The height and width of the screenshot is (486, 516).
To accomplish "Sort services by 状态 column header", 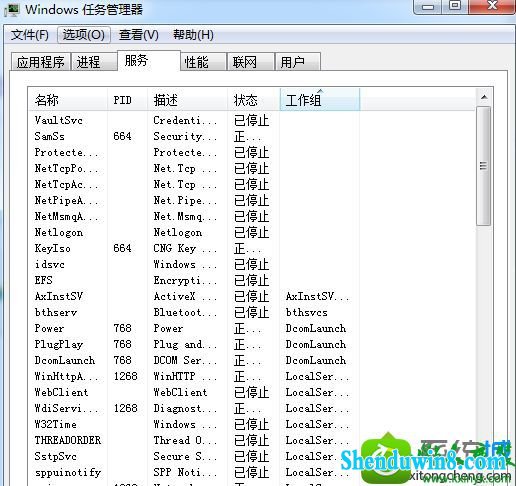I will tap(254, 100).
